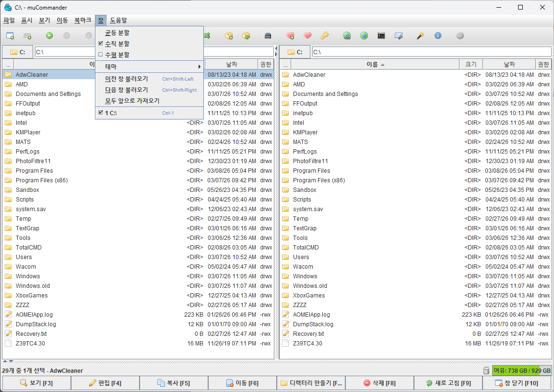Image resolution: width=554 pixels, height=392 pixels.
Task: Click left-pointing arrow on panel splitter
Action: click(x=276, y=48)
